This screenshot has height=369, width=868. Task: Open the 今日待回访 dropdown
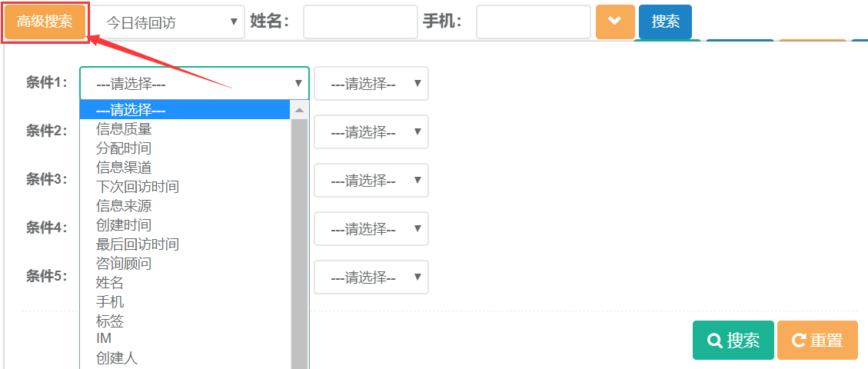(x=168, y=22)
